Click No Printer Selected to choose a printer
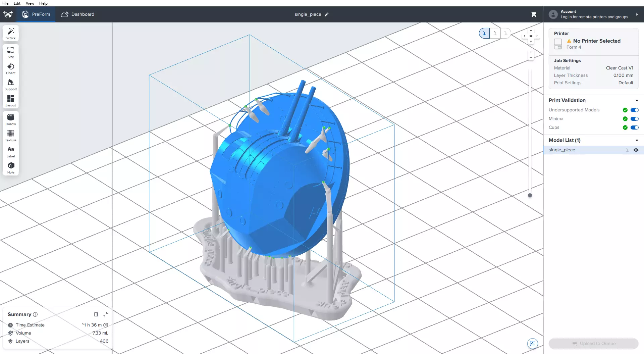 click(x=597, y=41)
